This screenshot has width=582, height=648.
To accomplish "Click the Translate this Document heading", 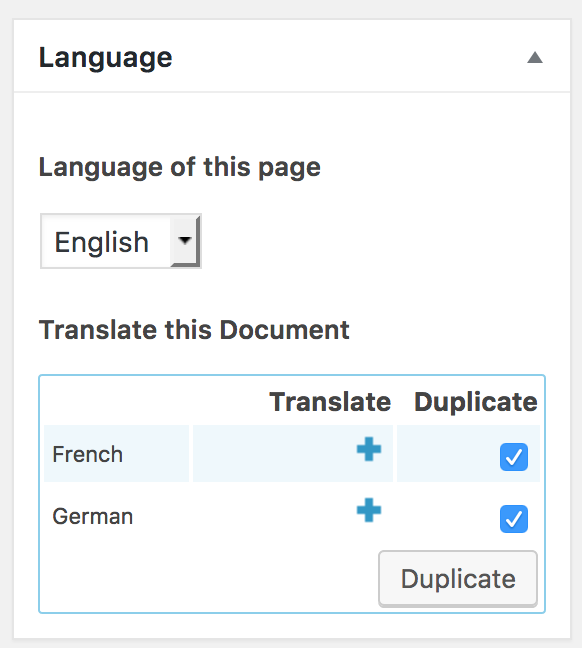I will pos(194,330).
